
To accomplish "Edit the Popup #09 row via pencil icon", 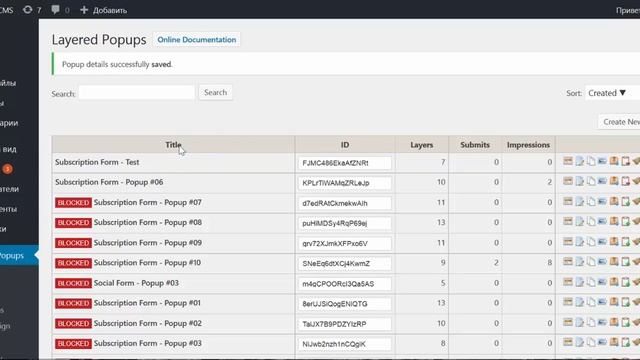I will click(x=580, y=242).
